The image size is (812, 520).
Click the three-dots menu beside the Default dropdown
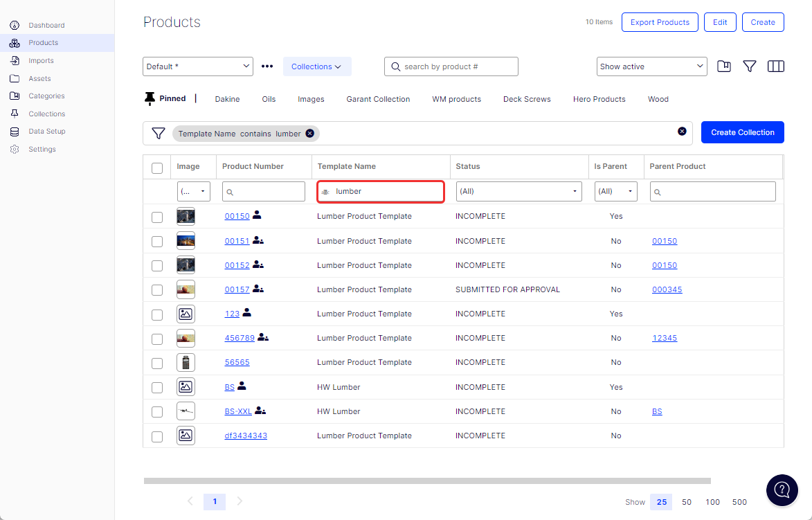click(267, 66)
